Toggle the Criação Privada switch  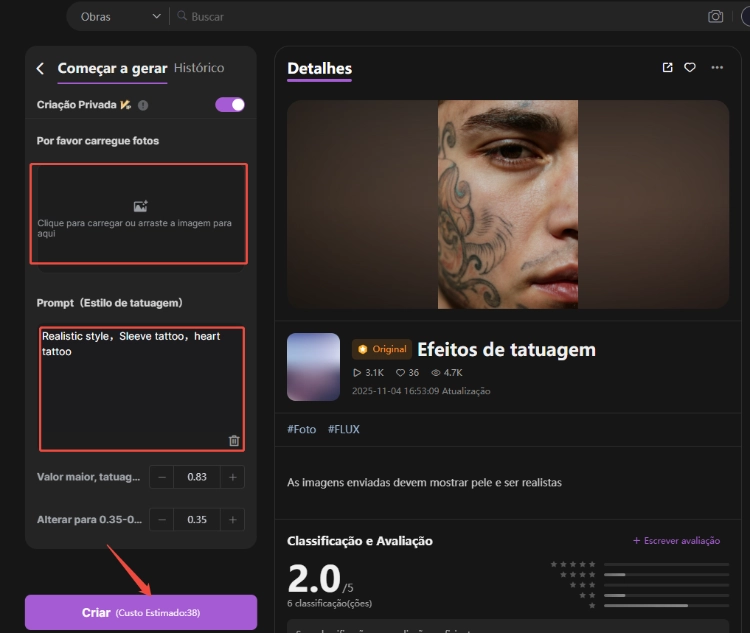pyautogui.click(x=230, y=105)
